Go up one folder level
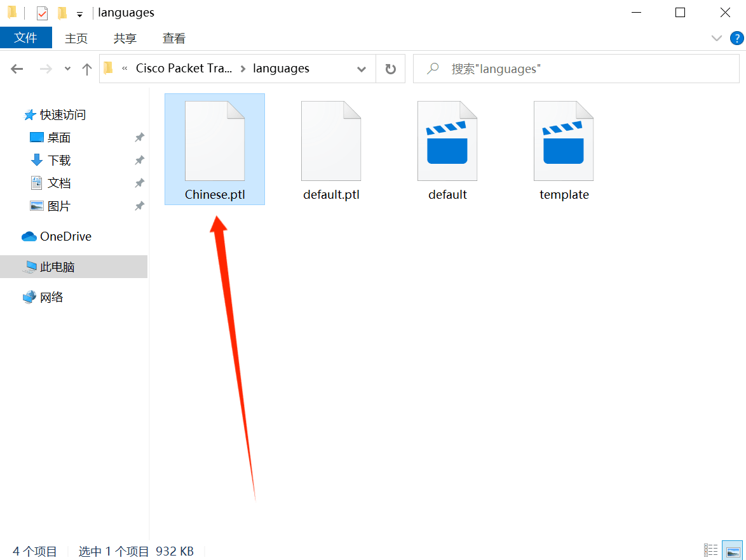 coord(86,69)
